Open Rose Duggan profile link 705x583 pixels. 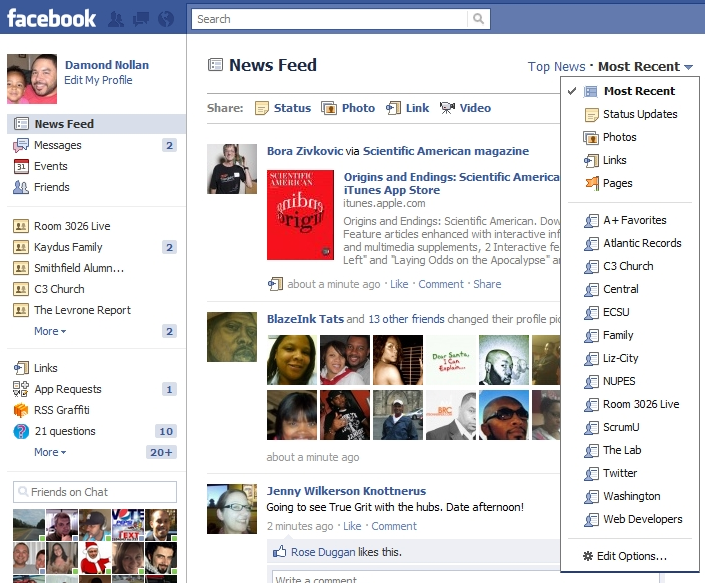pyautogui.click(x=323, y=552)
